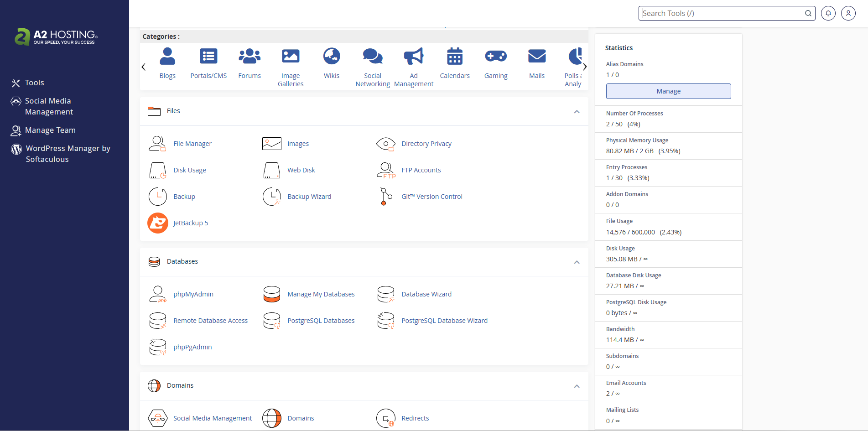Open Directory Privacy eye icon
The height and width of the screenshot is (431, 868).
tap(385, 144)
